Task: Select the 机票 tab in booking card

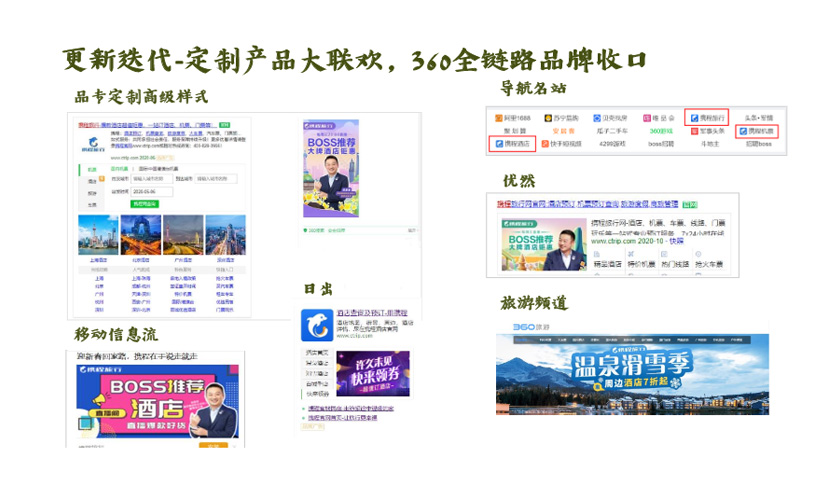Action: click(x=92, y=169)
